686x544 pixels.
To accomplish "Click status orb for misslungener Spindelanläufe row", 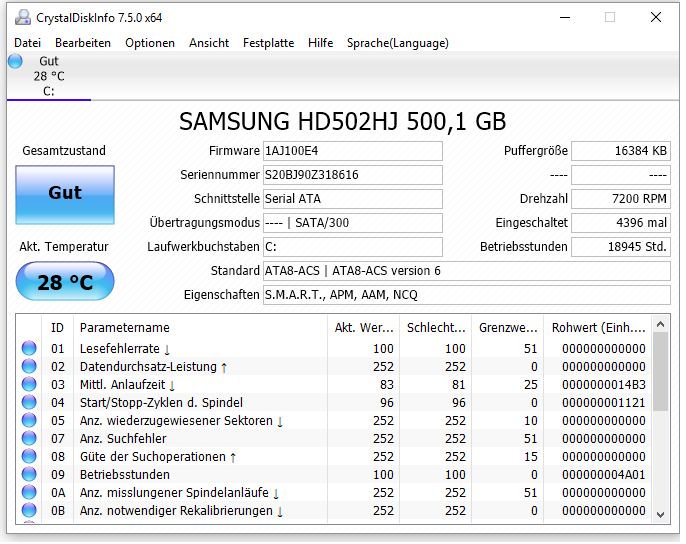I will (x=29, y=493).
